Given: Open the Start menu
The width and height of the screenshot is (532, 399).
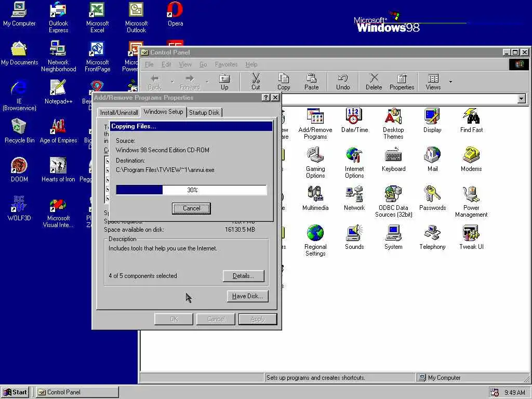Looking at the screenshot, I should click(x=15, y=392).
